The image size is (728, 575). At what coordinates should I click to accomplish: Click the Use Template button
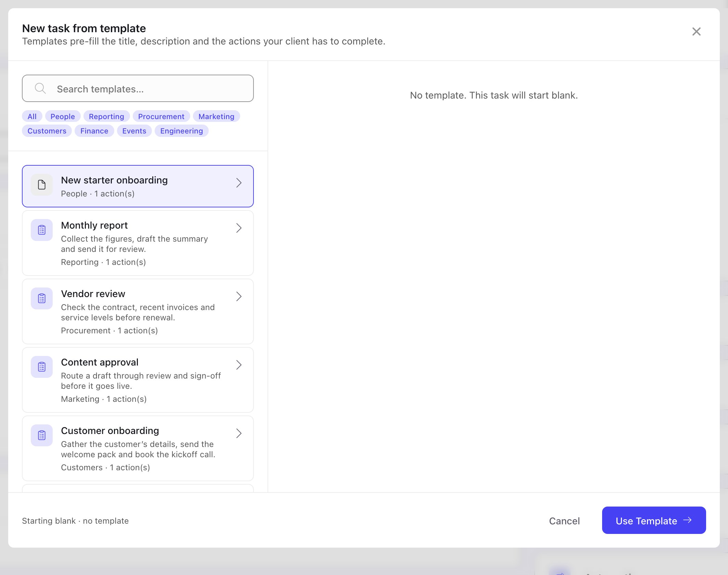click(654, 520)
